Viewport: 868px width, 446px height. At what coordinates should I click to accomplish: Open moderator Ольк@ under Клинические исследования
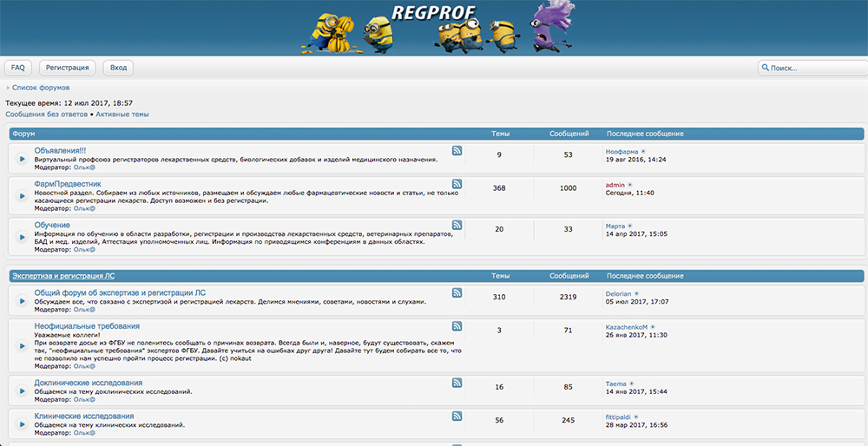(x=84, y=432)
